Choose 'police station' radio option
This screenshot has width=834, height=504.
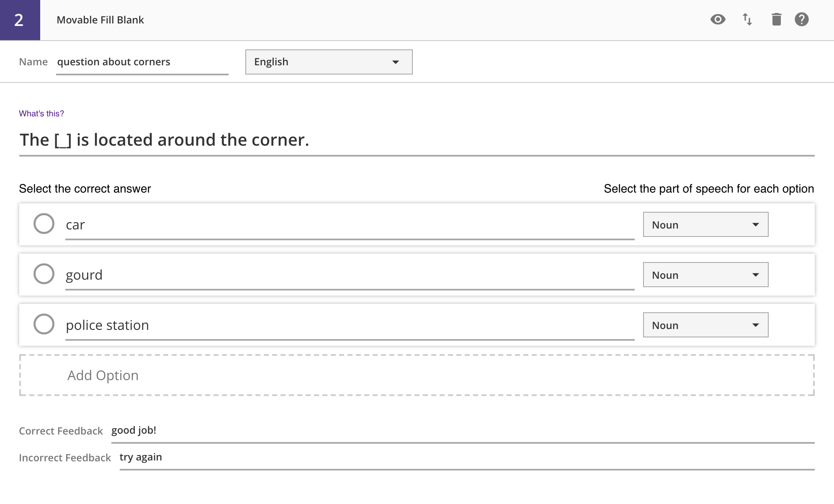click(44, 324)
